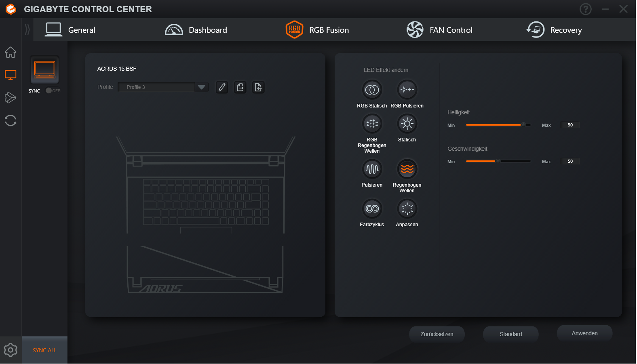The width and height of the screenshot is (637, 364).
Task: Open the monitor device sidebar icon
Action: [x=11, y=75]
